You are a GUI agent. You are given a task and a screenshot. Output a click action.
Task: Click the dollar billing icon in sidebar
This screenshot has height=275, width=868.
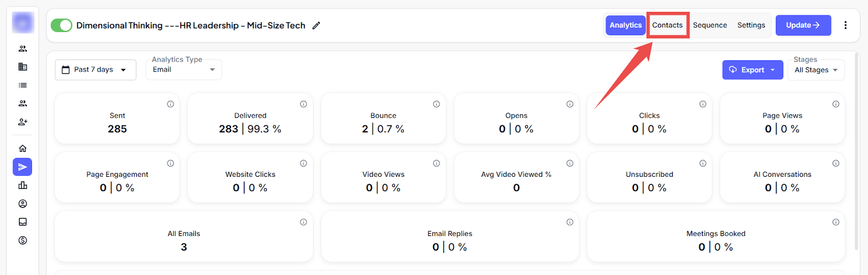[x=23, y=240]
